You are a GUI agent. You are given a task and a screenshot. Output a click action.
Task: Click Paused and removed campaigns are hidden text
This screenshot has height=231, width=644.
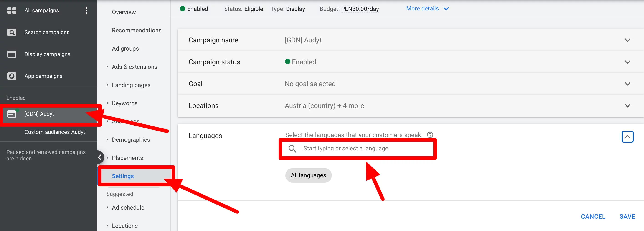click(46, 155)
